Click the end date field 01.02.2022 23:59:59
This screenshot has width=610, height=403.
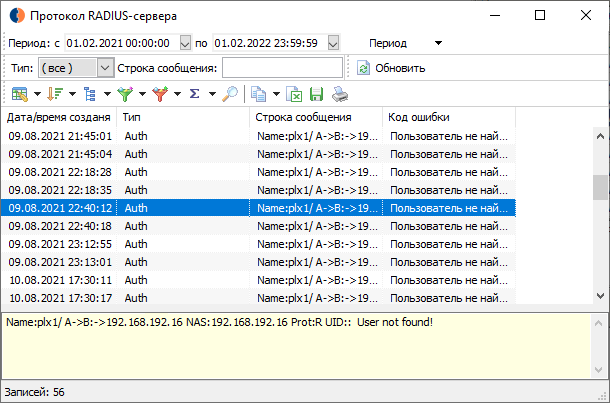(x=270, y=43)
